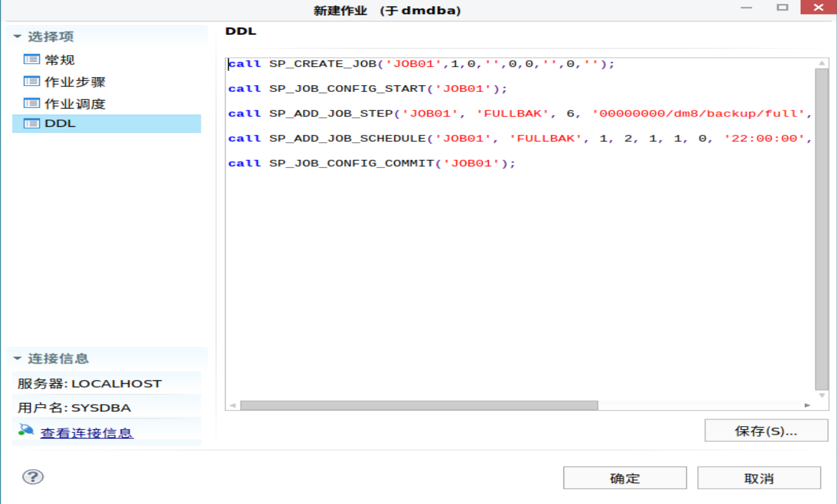Viewport: 837px width, 504px height.
Task: Select the DDL item in sidebar
Action: pos(107,123)
